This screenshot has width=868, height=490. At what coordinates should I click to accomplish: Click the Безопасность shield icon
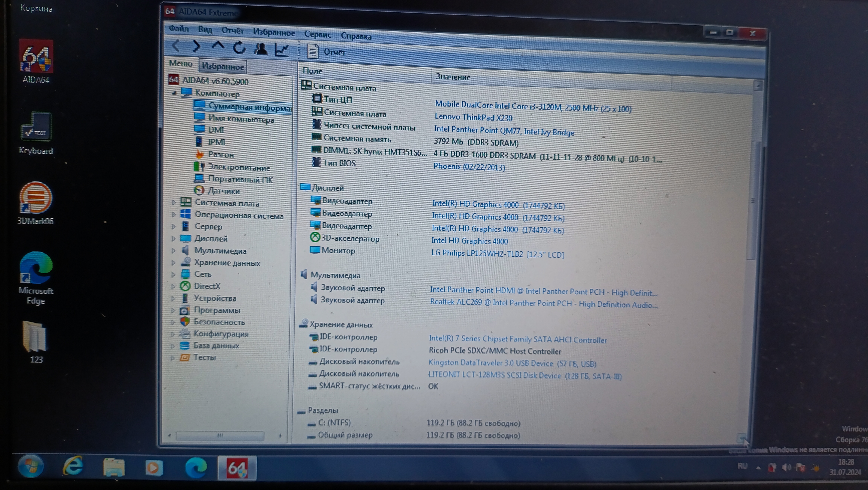(185, 322)
